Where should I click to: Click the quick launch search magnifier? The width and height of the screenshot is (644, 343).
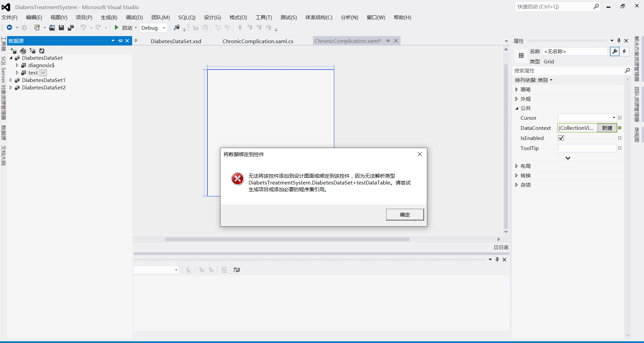[596, 6]
